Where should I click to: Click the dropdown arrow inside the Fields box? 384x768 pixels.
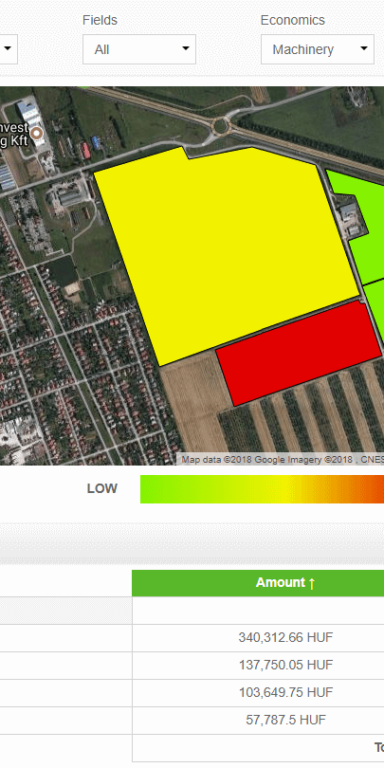pyautogui.click(x=186, y=48)
